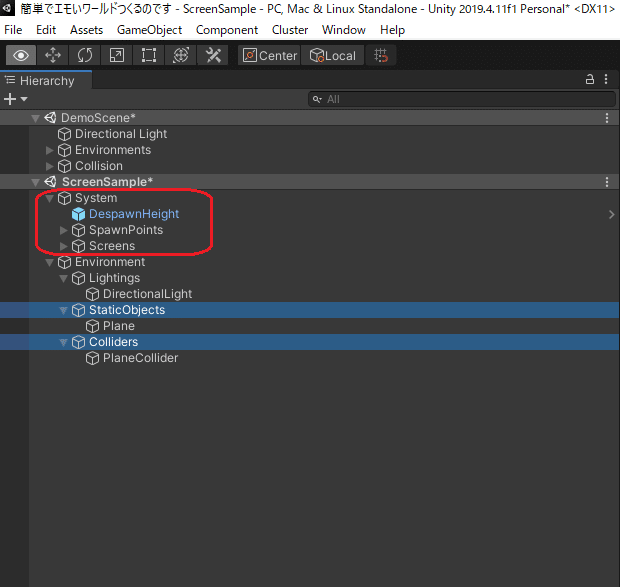Open the GameObject menu

click(x=149, y=30)
